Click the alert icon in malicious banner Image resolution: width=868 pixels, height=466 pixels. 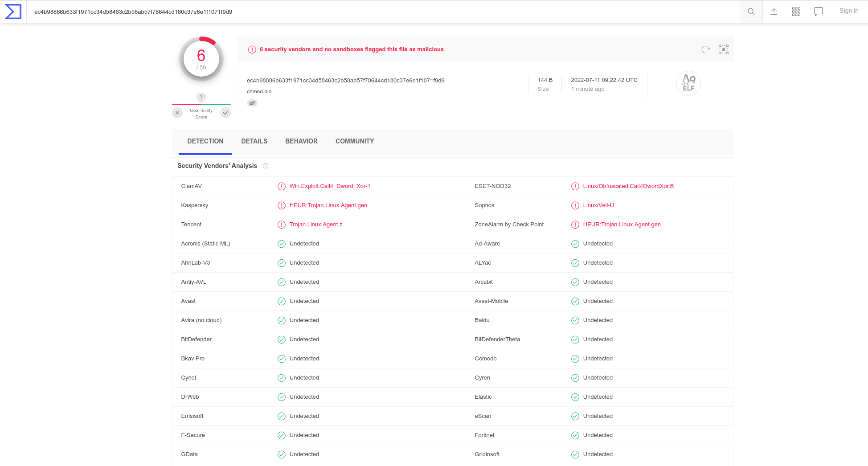click(252, 49)
